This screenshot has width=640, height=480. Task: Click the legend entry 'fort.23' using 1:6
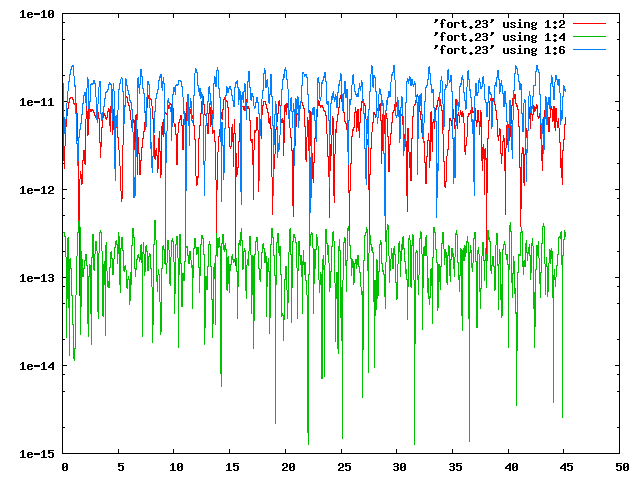[x=500, y=50]
